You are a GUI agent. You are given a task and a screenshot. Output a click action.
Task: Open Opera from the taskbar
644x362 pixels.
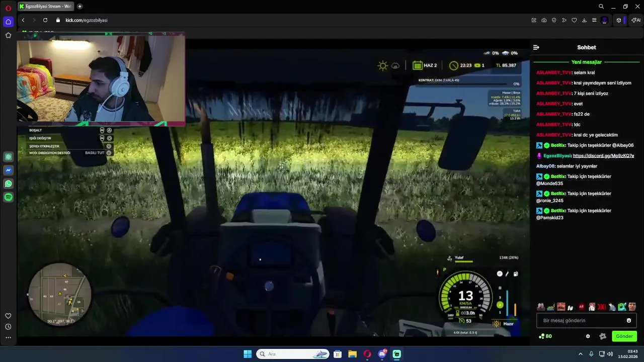click(x=367, y=354)
